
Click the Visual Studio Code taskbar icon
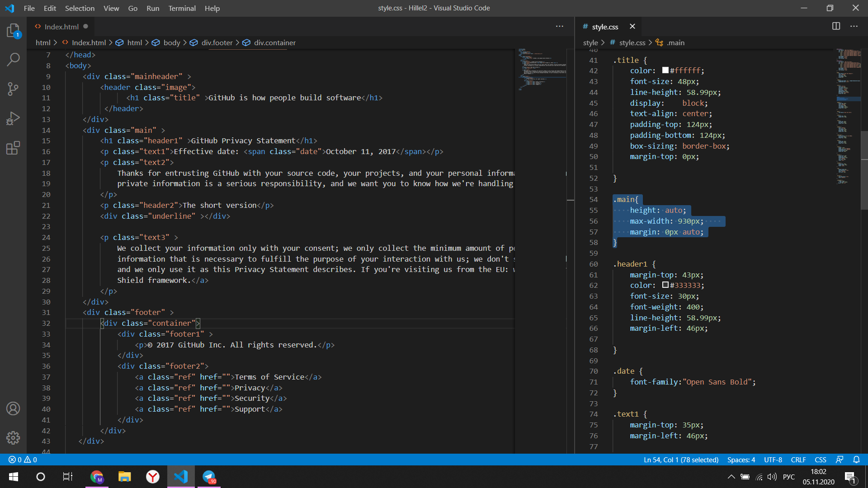[x=181, y=477]
